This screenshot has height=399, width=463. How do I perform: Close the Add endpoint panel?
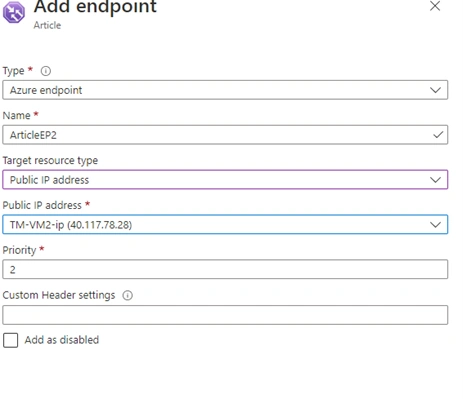[x=435, y=6]
